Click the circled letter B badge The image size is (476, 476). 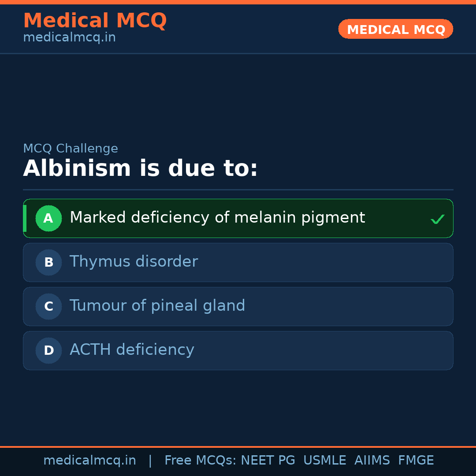point(48,262)
